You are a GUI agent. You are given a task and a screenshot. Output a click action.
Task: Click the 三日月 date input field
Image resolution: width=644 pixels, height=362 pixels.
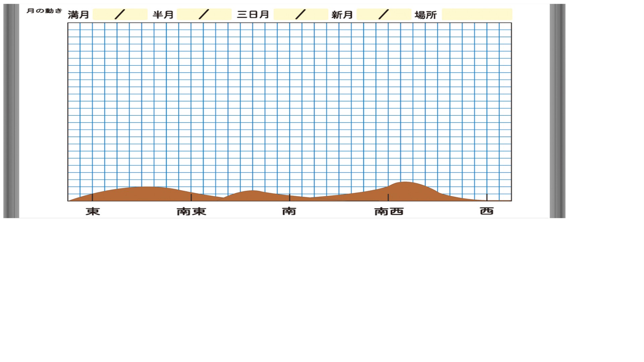coord(301,14)
